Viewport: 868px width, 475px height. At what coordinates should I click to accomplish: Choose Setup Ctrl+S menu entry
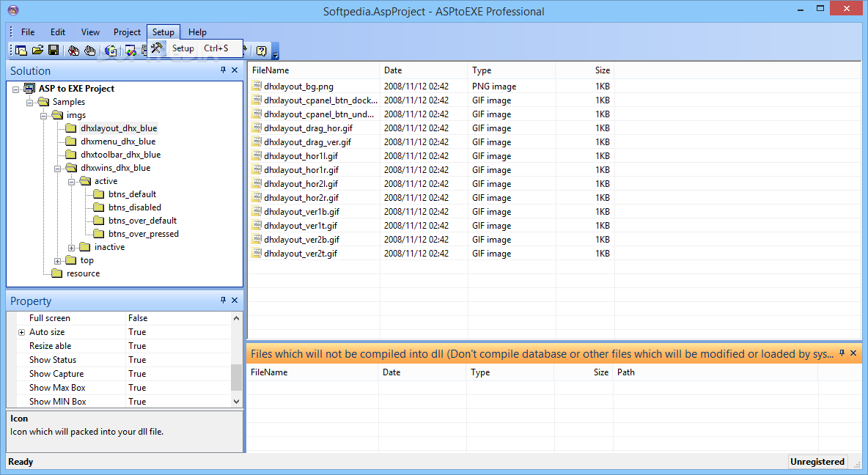[196, 48]
